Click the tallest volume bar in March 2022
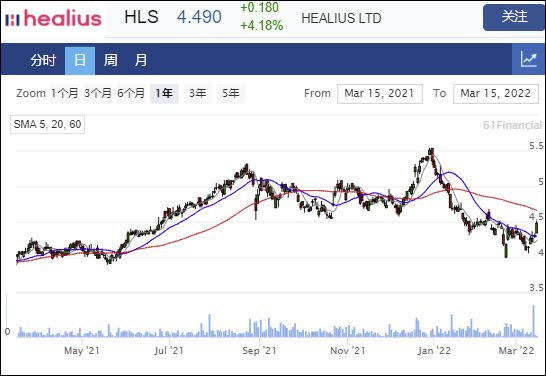The image size is (546, 376). tap(533, 321)
